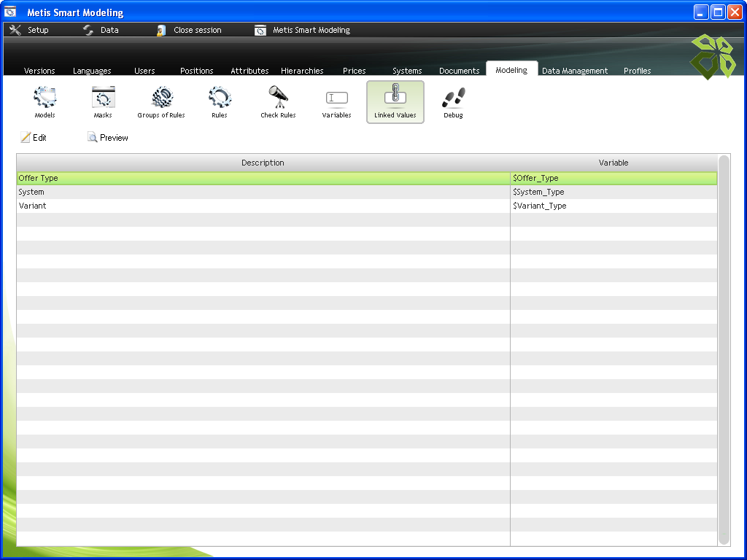This screenshot has width=747, height=560.
Task: Click the Edit pencil icon
Action: click(x=26, y=138)
